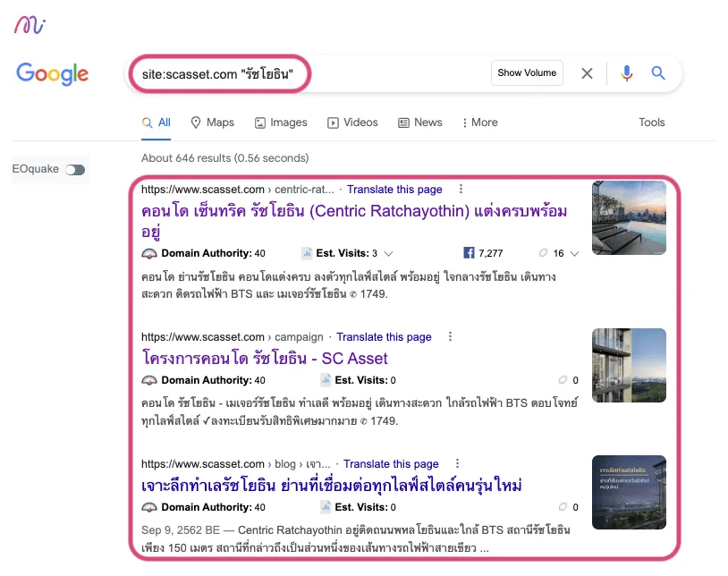Click Domain Authority gauge icon in blog result

(149, 508)
